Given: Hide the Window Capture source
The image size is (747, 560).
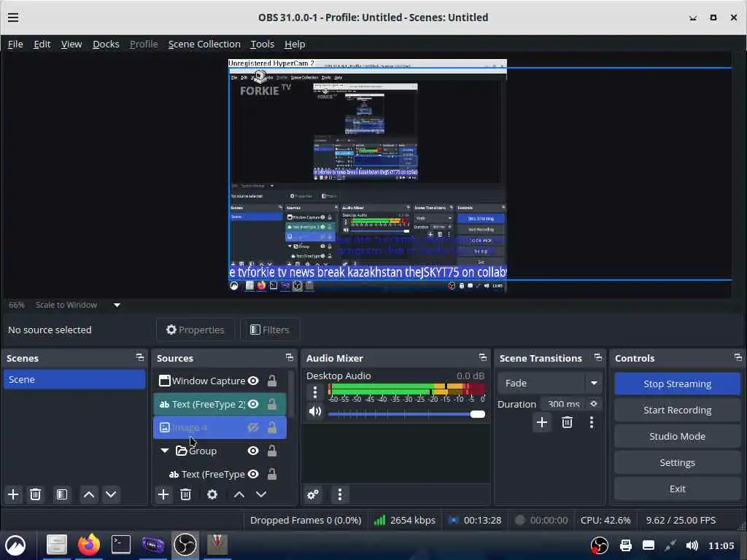Looking at the screenshot, I should [253, 381].
